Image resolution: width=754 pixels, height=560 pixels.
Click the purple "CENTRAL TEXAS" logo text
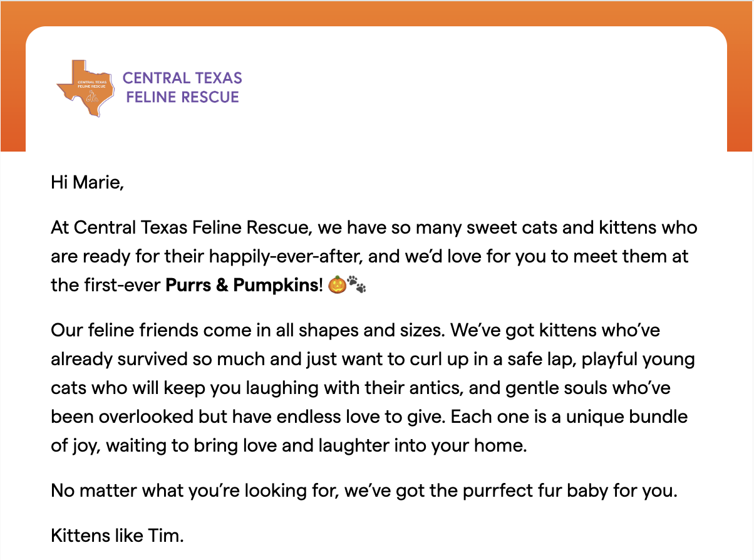tap(182, 78)
